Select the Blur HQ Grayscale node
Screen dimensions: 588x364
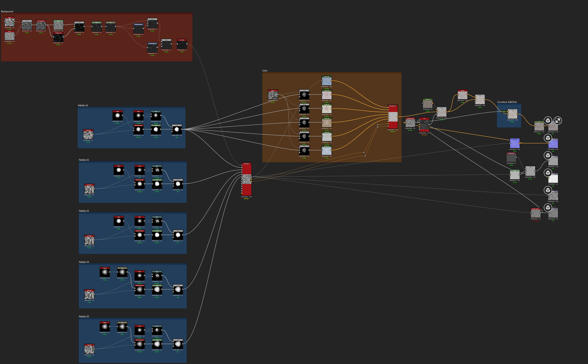(x=41, y=25)
